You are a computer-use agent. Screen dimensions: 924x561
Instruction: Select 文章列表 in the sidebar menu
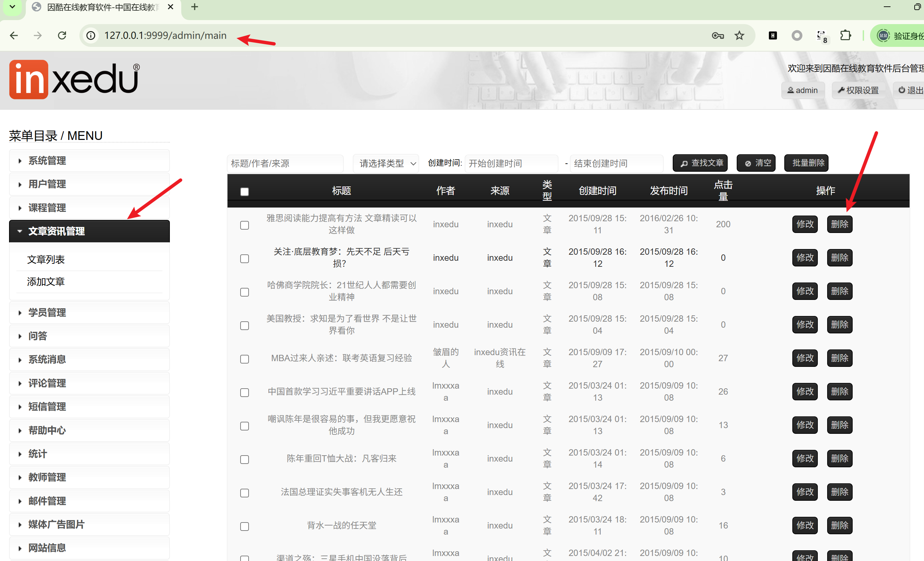point(46,259)
